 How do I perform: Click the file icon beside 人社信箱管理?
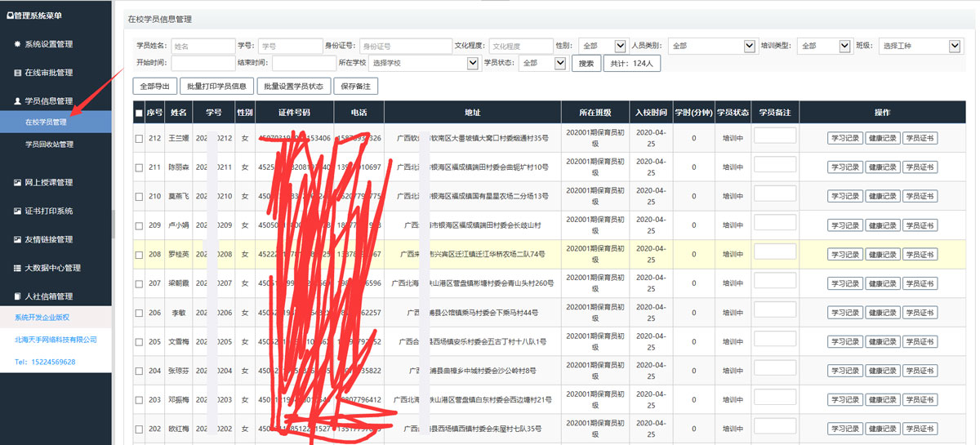tap(17, 296)
